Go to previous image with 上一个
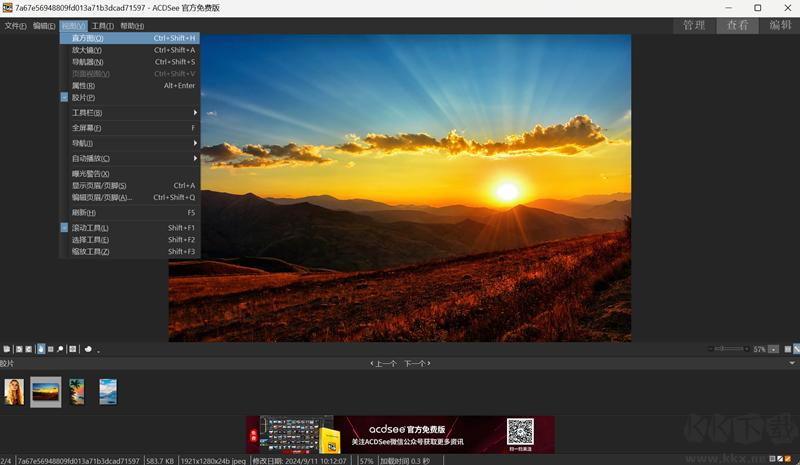The height and width of the screenshot is (465, 800). click(x=383, y=363)
